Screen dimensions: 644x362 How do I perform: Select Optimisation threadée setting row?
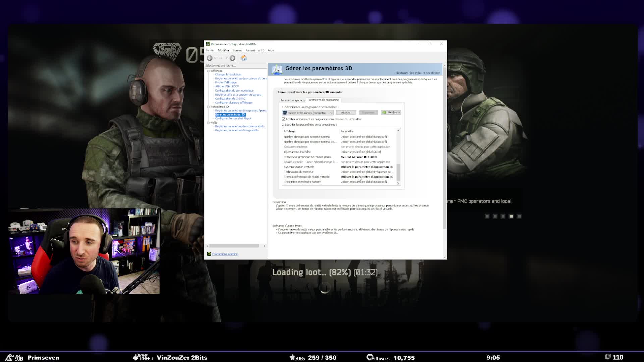pos(339,152)
